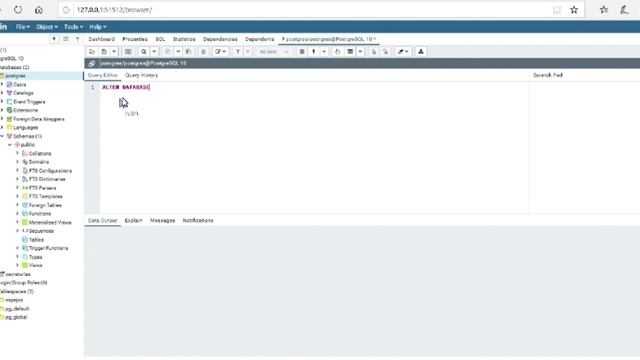
Task: Click the Execute query lightning icon
Action: [x=314, y=52]
